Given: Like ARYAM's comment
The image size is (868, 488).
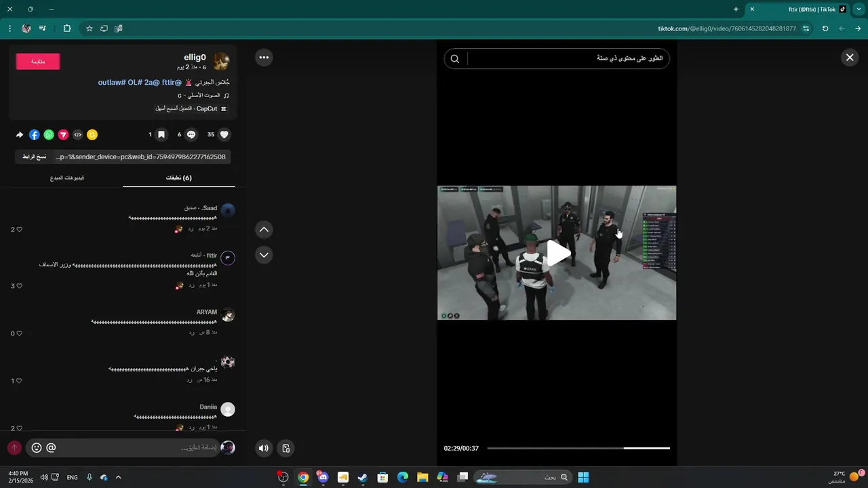Looking at the screenshot, I should 19,333.
